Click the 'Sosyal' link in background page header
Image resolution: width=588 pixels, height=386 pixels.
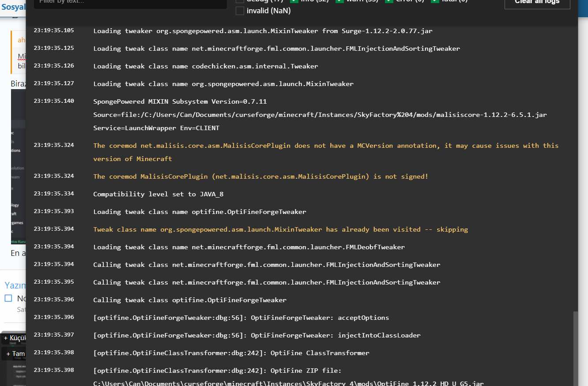tap(14, 7)
